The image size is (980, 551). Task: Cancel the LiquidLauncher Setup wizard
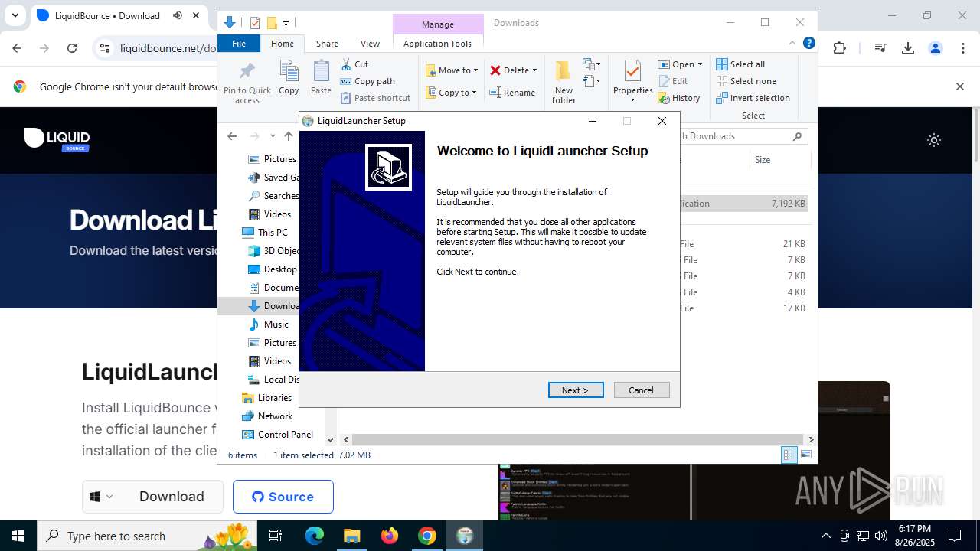tap(642, 390)
